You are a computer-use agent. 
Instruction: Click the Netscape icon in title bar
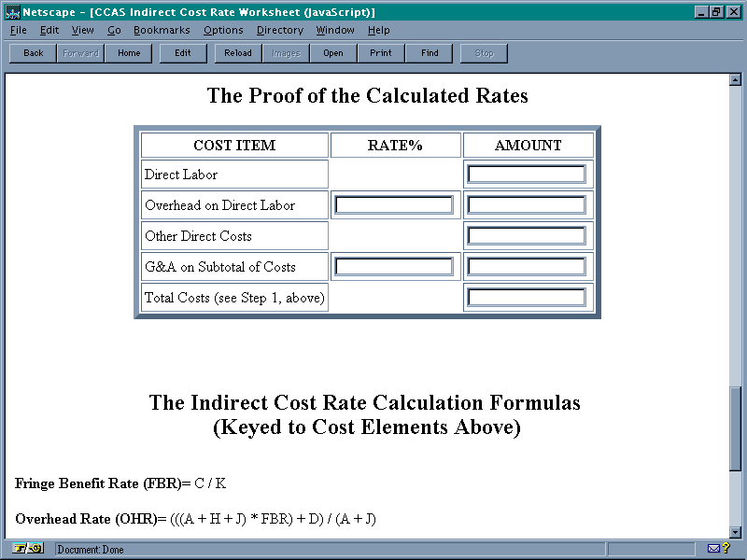point(12,12)
